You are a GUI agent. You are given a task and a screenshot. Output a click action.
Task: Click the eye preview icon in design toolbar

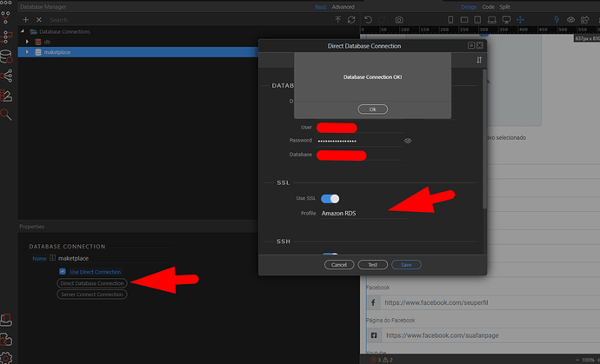coord(571,19)
